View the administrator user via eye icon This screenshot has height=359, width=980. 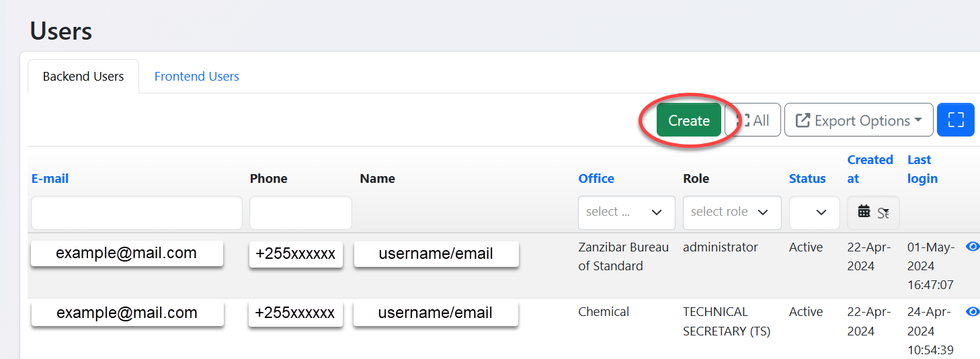(x=972, y=247)
